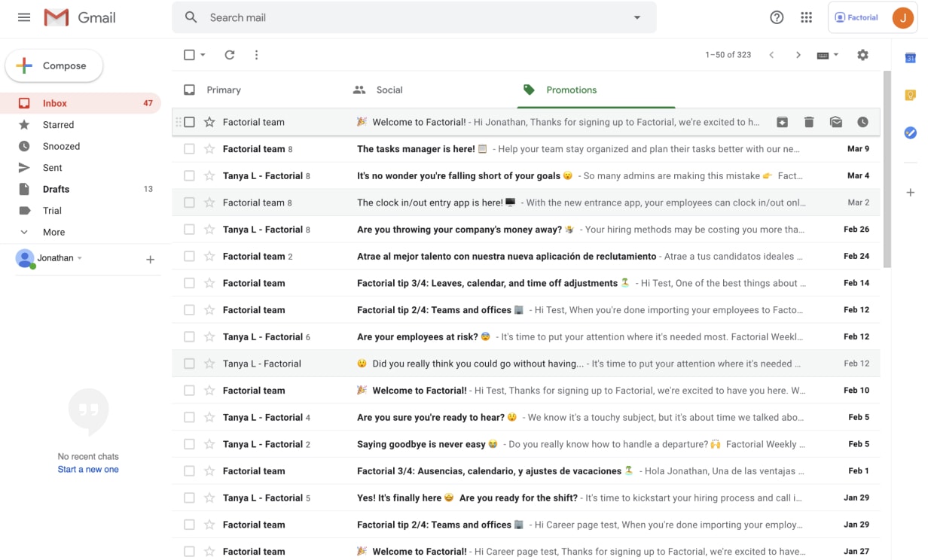The image size is (928, 560).
Task: Expand the More labels list
Action: pyautogui.click(x=53, y=233)
